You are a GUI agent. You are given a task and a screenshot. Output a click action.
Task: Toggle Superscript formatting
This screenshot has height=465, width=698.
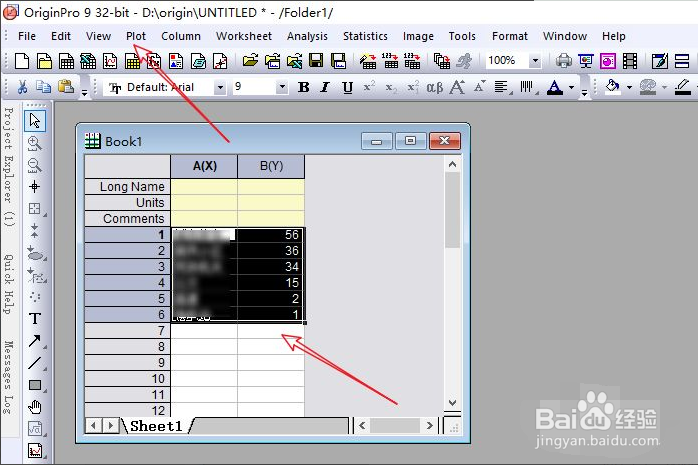[369, 87]
